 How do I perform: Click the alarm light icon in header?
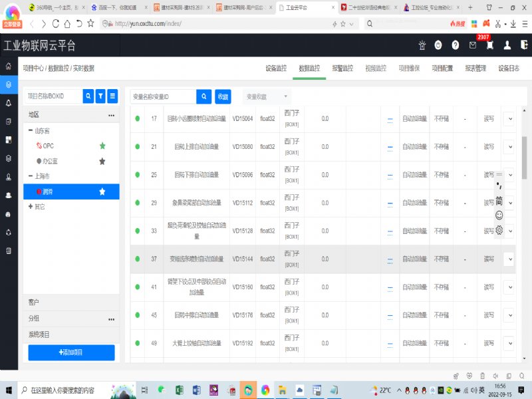[421, 45]
